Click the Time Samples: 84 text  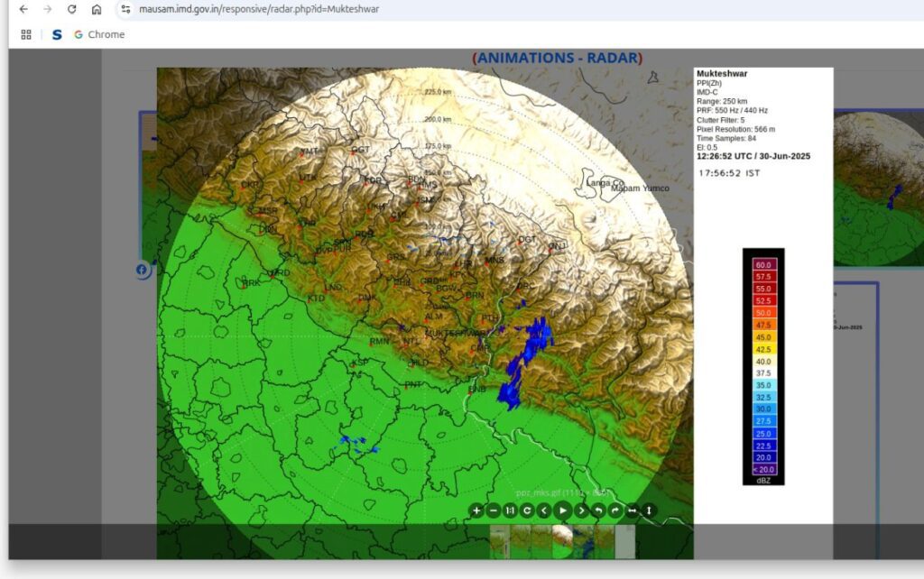726,138
